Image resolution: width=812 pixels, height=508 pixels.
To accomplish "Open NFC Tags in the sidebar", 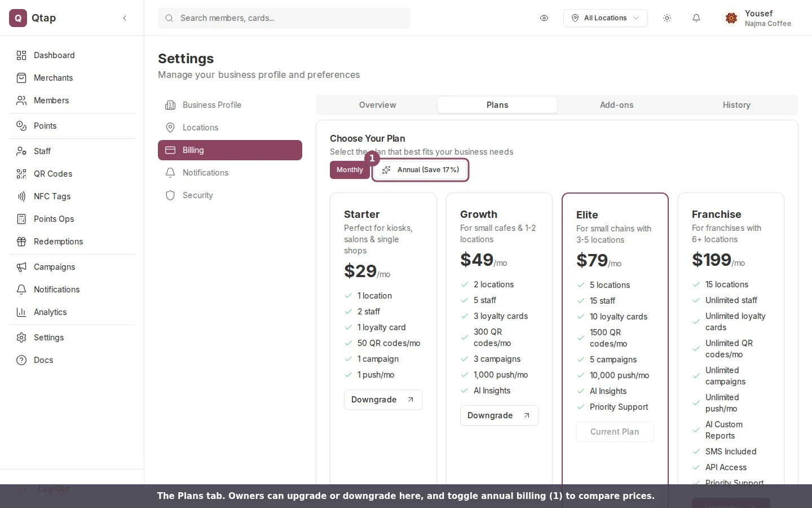I will [72, 196].
